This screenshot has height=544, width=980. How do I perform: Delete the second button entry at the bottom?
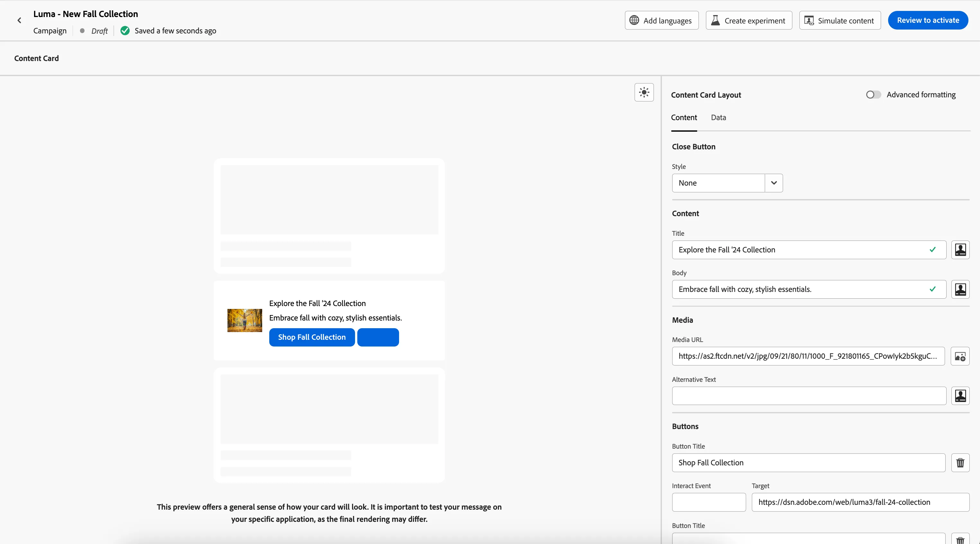click(x=960, y=539)
